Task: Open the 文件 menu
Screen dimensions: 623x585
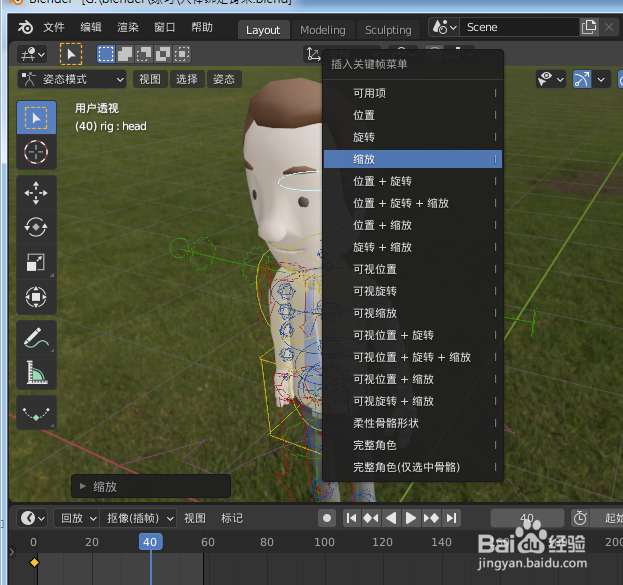Action: point(54,27)
